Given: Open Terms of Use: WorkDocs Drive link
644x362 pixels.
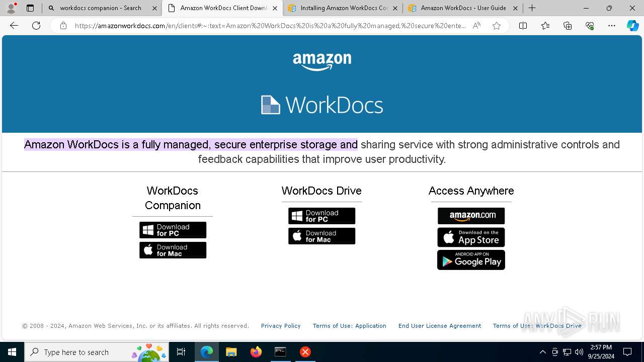Looking at the screenshot, I should click(x=537, y=326).
